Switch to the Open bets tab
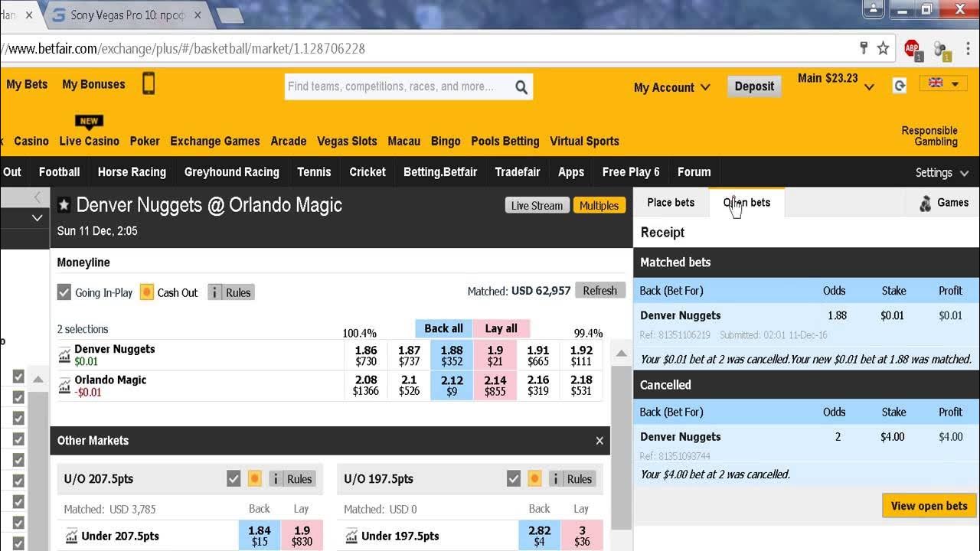 (x=746, y=203)
